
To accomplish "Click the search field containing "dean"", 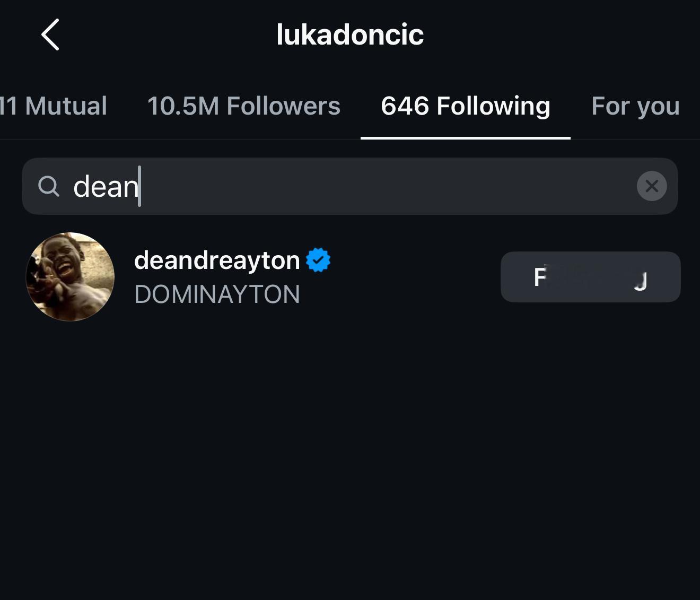I will tap(350, 186).
